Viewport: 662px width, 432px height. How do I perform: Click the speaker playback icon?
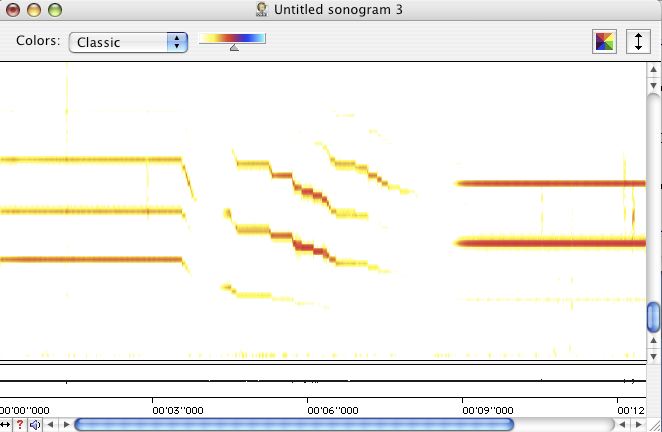35,424
